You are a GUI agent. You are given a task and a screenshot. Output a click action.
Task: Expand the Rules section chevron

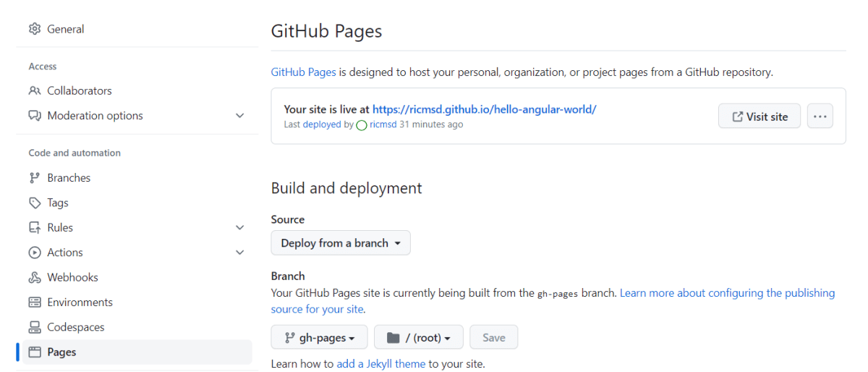pyautogui.click(x=240, y=227)
